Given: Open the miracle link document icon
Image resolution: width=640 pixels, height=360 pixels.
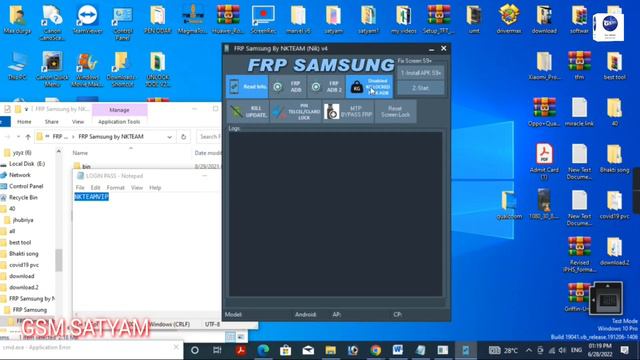Looking at the screenshot, I should click(579, 112).
